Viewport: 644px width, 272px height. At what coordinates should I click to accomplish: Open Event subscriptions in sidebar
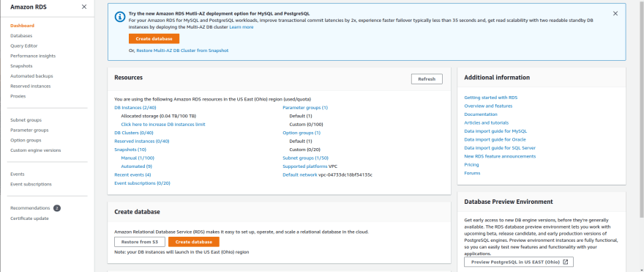pos(31,184)
